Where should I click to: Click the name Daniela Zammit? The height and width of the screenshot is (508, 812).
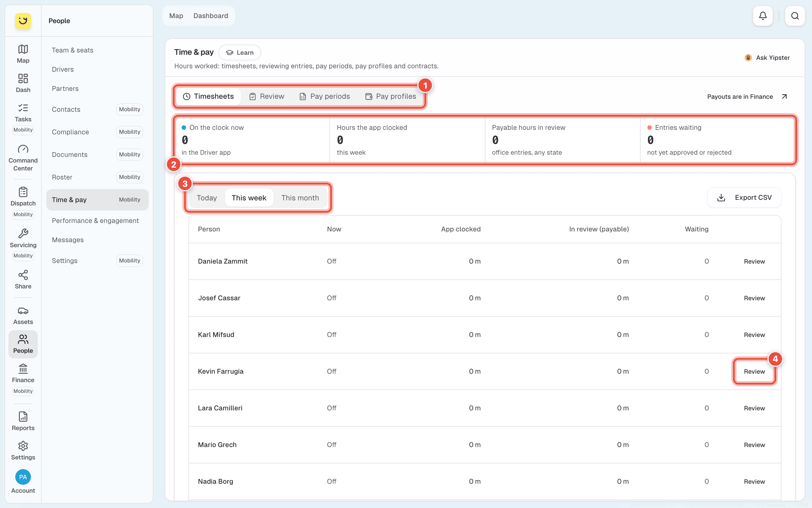[x=222, y=261]
